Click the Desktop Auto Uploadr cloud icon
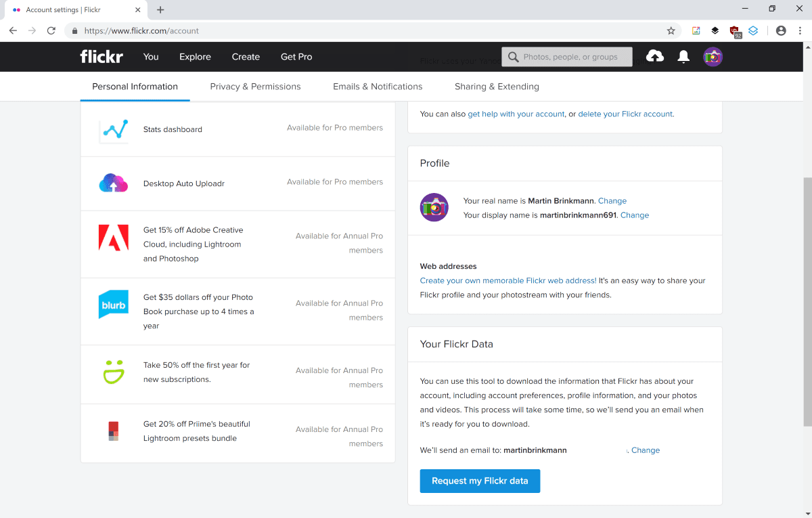The width and height of the screenshot is (812, 518). 113,183
